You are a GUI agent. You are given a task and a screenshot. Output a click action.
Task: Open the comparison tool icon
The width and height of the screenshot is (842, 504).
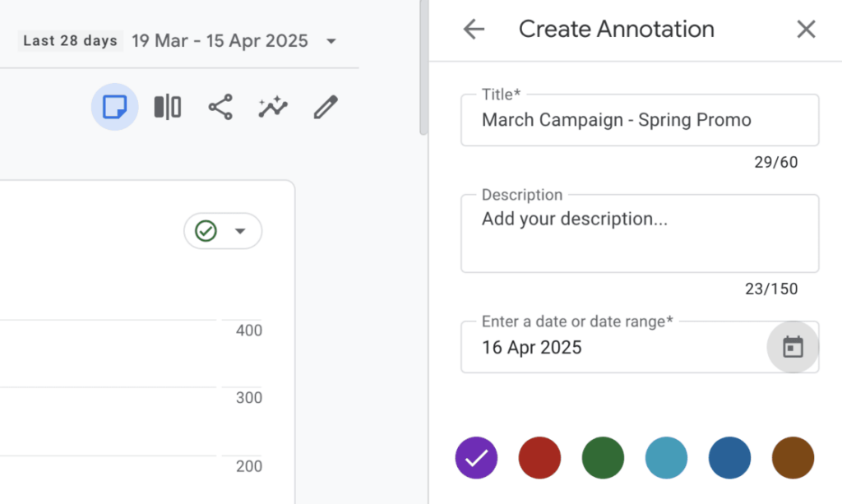click(167, 107)
